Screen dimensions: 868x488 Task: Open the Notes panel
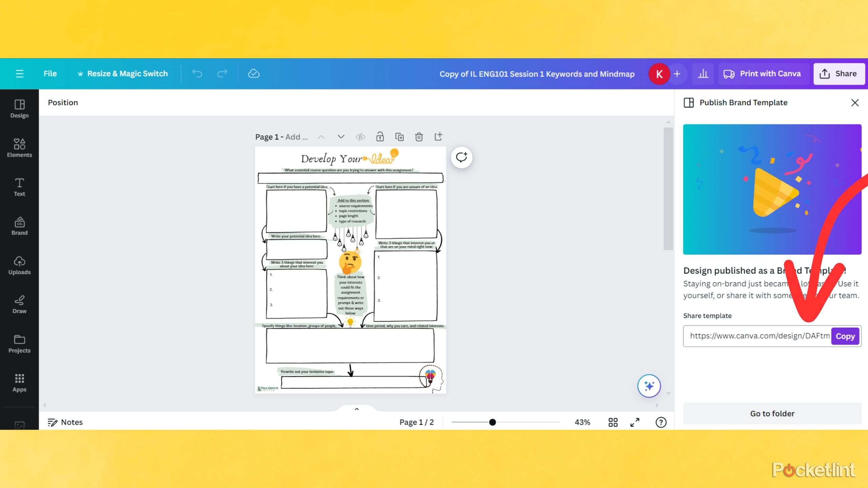[x=65, y=422]
